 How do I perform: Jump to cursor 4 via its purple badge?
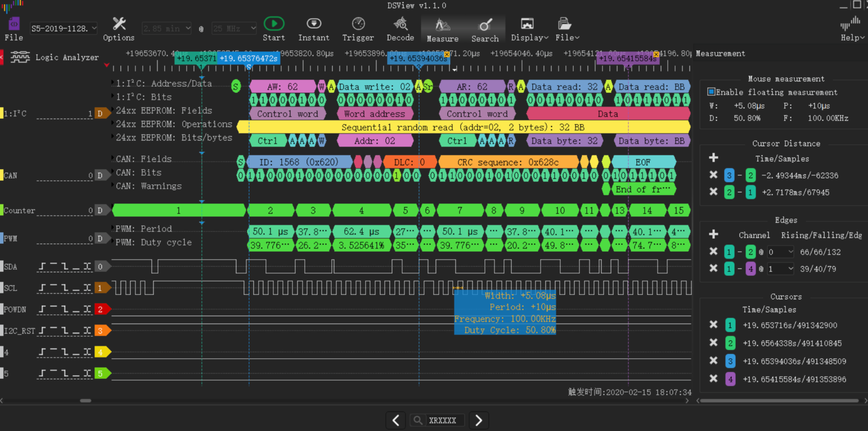tap(730, 379)
